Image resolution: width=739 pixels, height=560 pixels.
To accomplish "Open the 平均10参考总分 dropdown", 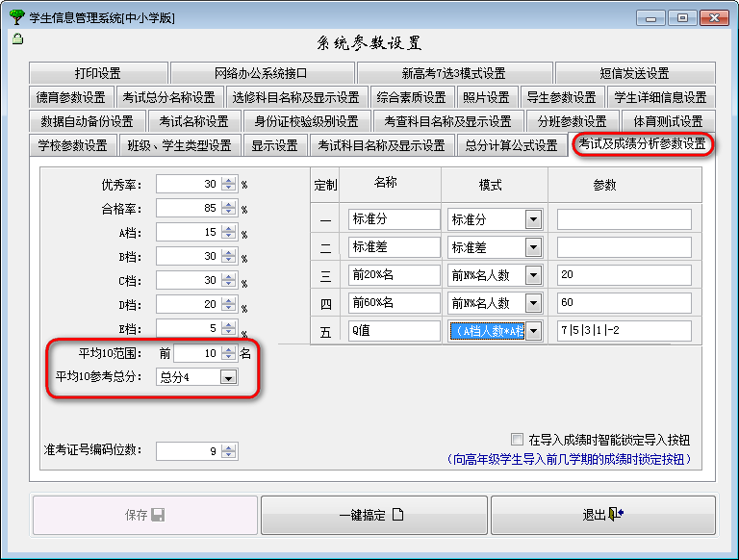I will (227, 378).
